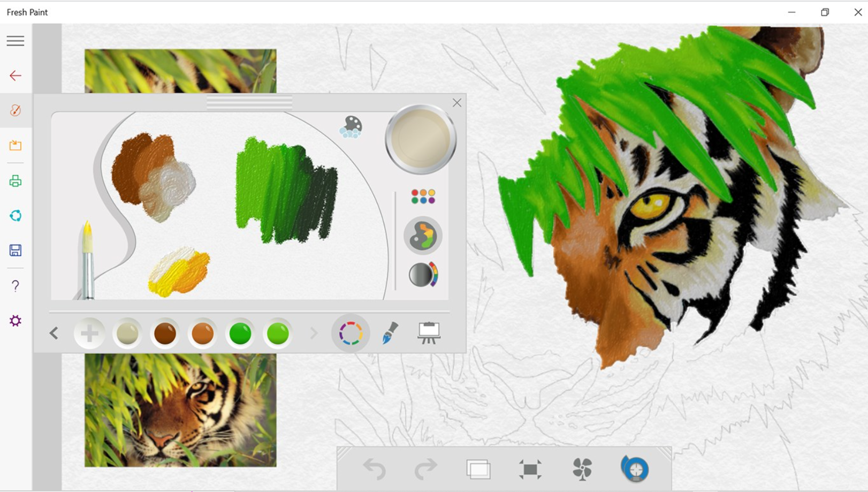This screenshot has height=492, width=868.
Task: Select the bright green paint swatch
Action: coord(277,332)
